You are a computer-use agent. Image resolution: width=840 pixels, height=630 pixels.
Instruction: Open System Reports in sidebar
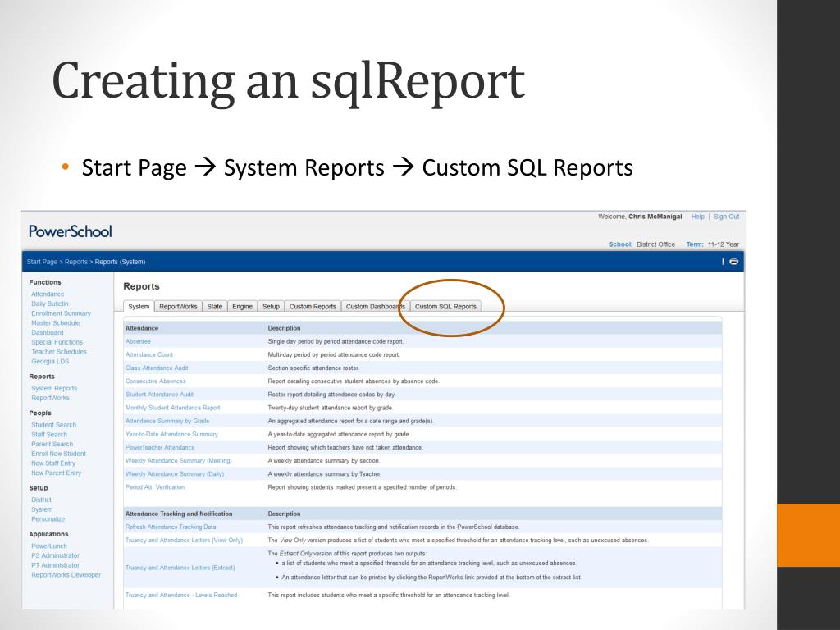(x=54, y=388)
